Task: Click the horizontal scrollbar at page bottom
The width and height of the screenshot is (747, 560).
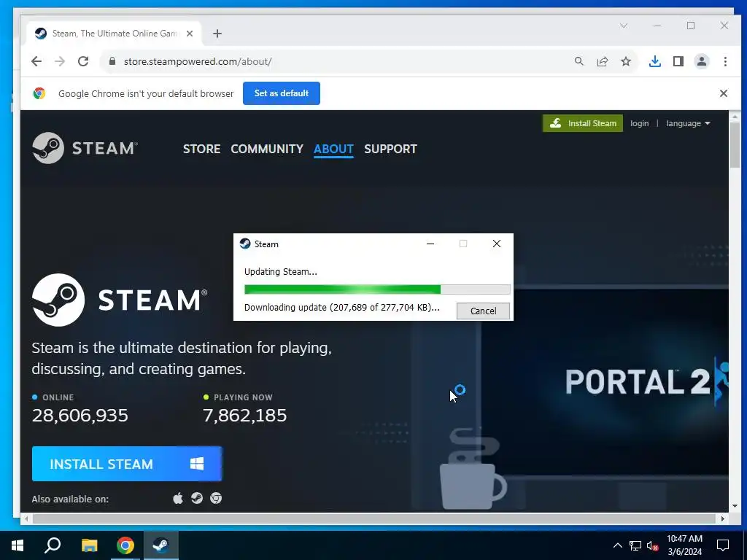Action: tap(374, 518)
